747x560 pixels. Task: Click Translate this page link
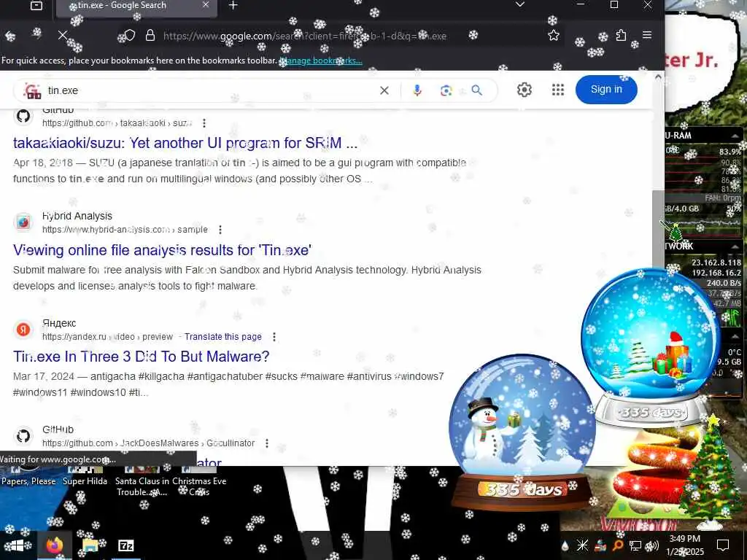pyautogui.click(x=223, y=337)
